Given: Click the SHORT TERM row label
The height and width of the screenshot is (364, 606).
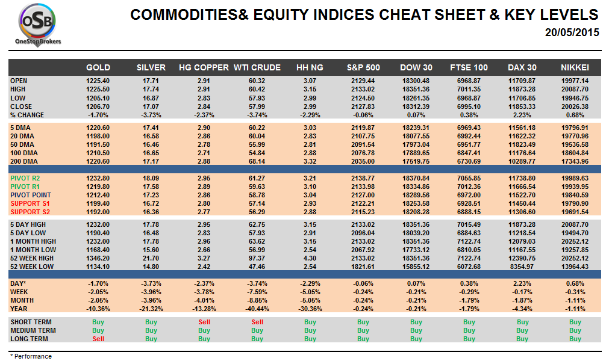Looking at the screenshot, I should (x=30, y=322).
